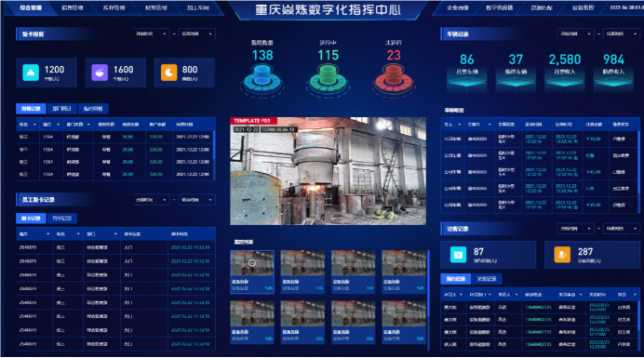The image size is (644, 358).
Task: Click the first camera thumbnail in monitoring list
Action: [x=252, y=272]
